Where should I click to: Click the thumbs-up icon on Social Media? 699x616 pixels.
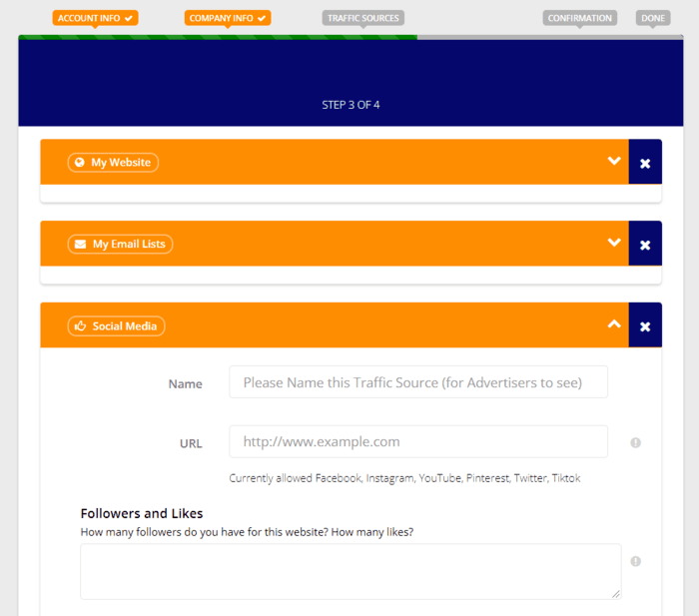80,326
